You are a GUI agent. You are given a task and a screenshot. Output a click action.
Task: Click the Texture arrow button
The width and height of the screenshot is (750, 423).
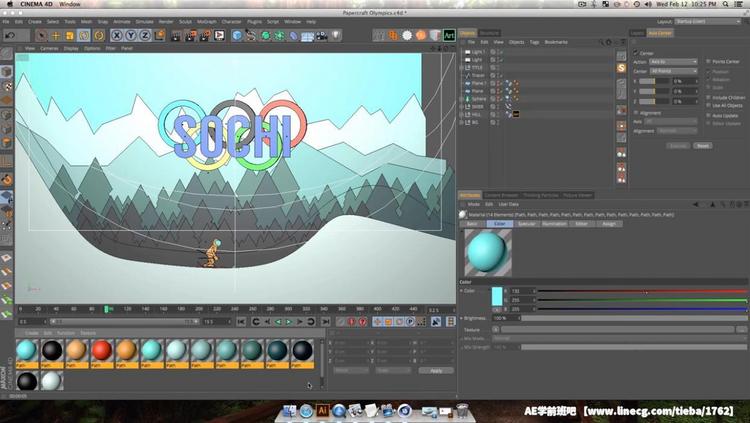click(496, 329)
